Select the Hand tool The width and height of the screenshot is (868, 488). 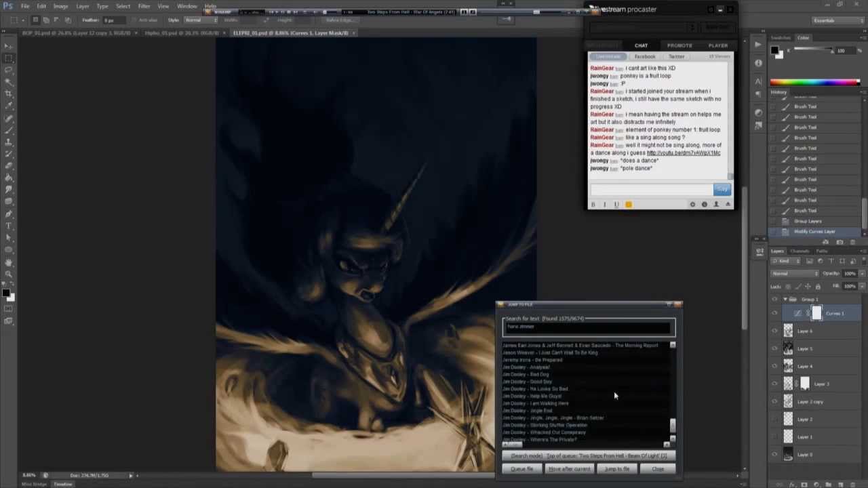8,262
